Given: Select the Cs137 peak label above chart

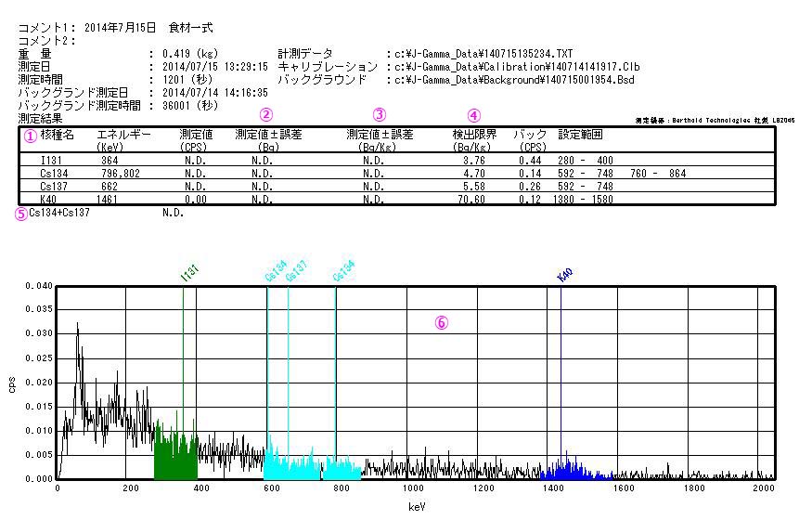Looking at the screenshot, I should click(295, 271).
